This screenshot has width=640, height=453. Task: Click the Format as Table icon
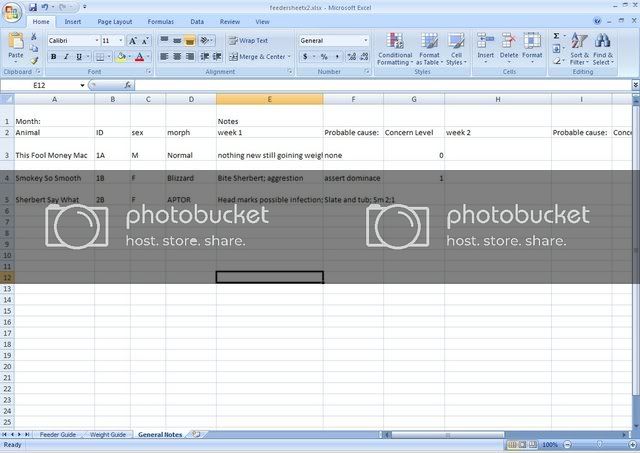pyautogui.click(x=429, y=48)
